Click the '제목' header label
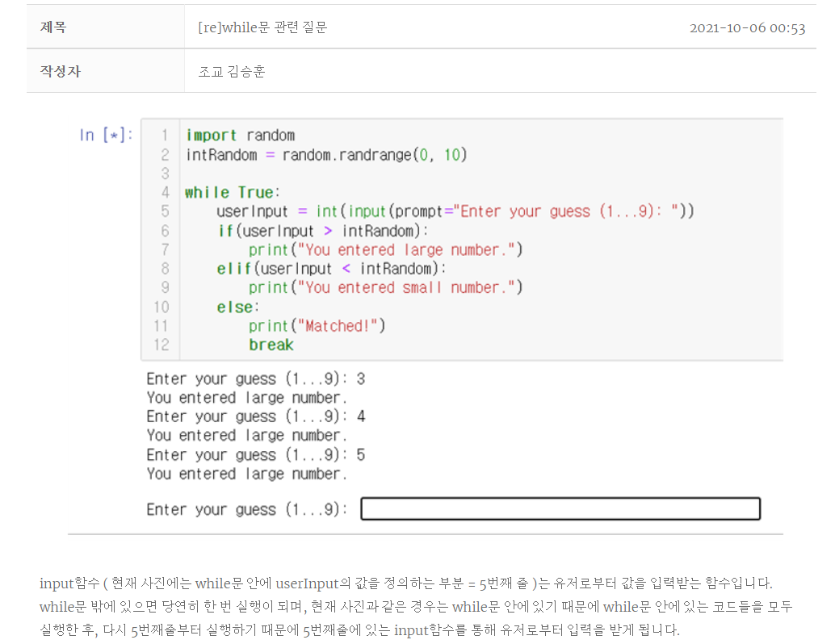 pyautogui.click(x=53, y=27)
